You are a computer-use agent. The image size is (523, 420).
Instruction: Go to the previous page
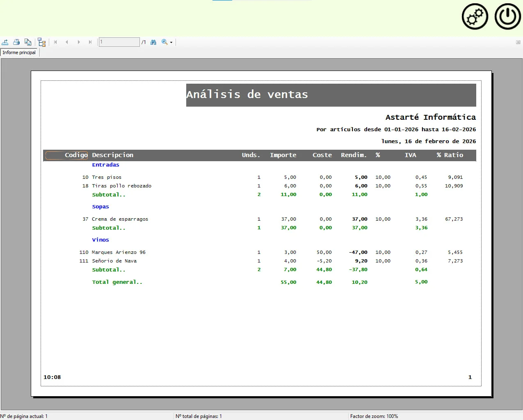coord(67,42)
